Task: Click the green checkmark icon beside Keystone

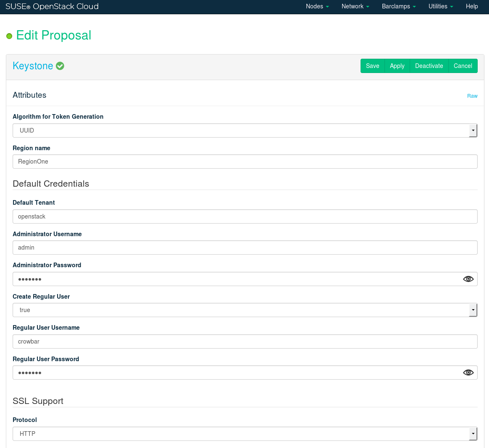Action: (60, 66)
